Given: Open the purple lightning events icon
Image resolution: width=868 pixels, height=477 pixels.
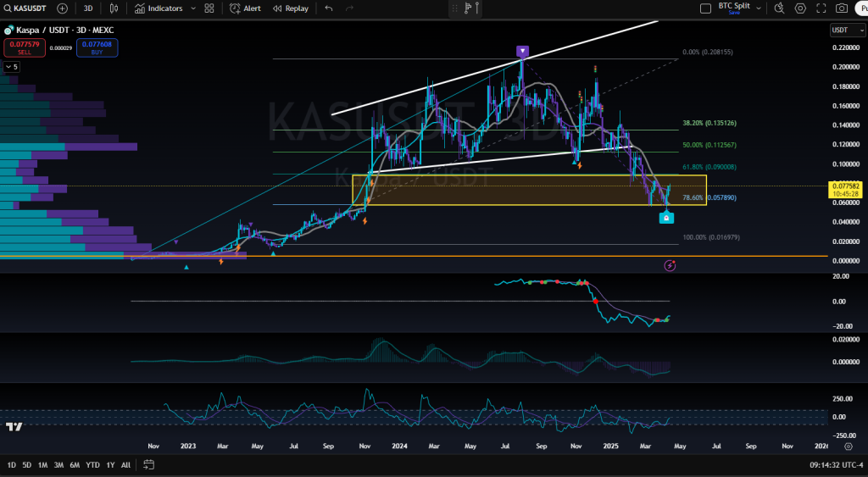Looking at the screenshot, I should 670,266.
